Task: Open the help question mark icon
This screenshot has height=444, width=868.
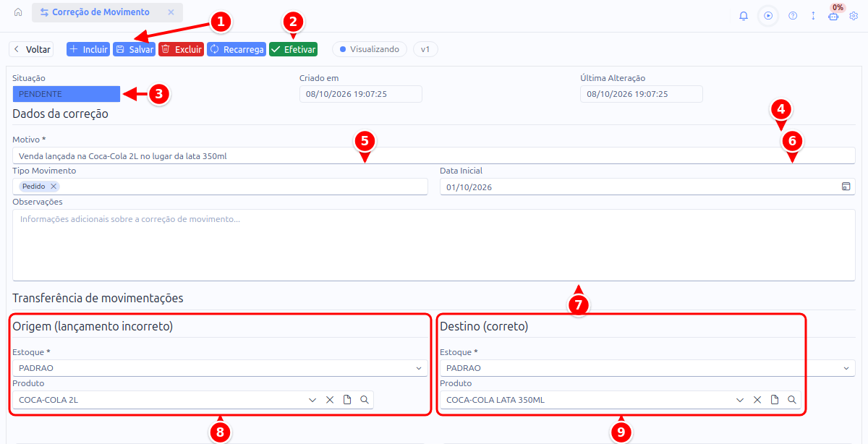Action: 793,15
